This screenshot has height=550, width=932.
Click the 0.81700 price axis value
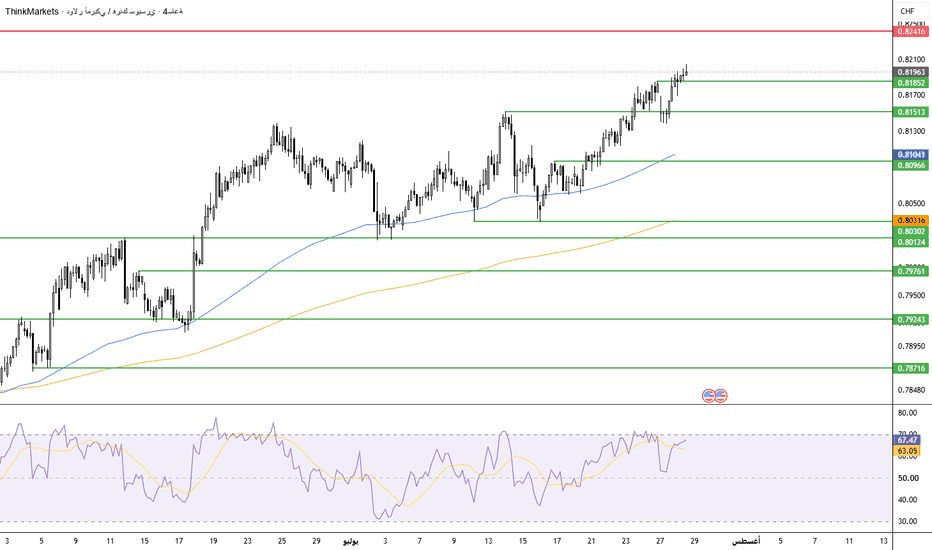pos(911,95)
